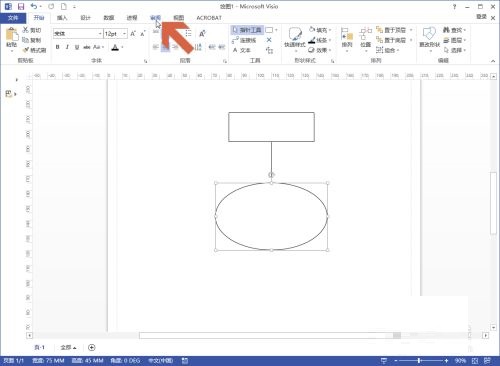Switch to the ACROBAT ribbon tab
The height and width of the screenshot is (366, 500).
209,18
